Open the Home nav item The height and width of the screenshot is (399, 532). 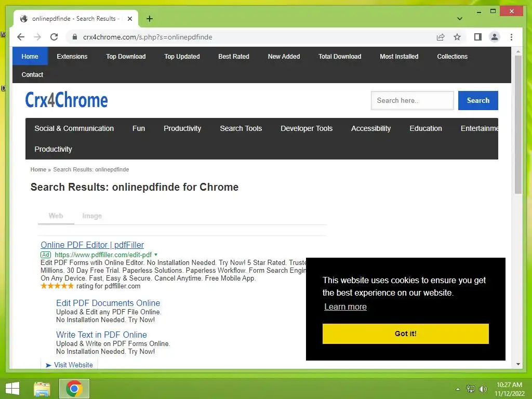tap(30, 56)
